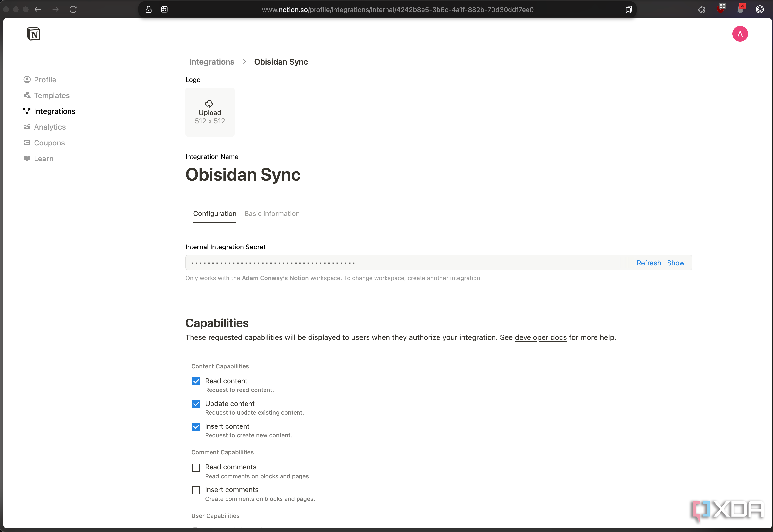Image resolution: width=773 pixels, height=532 pixels.
Task: Open Templates in the sidebar
Action: [46, 95]
